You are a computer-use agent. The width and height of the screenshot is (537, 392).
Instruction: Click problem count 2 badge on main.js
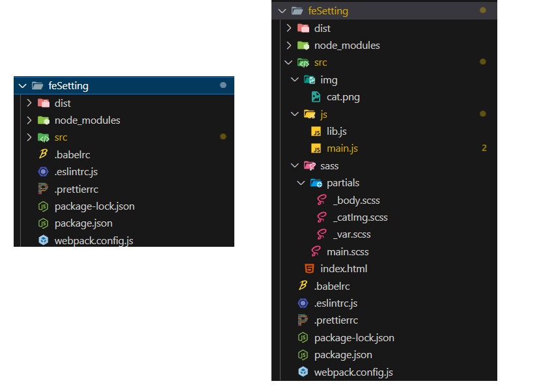click(484, 148)
